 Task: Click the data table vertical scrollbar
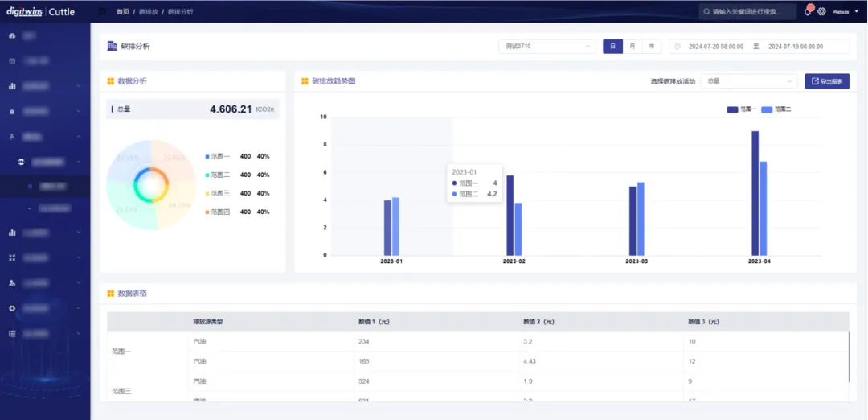[x=850, y=356]
